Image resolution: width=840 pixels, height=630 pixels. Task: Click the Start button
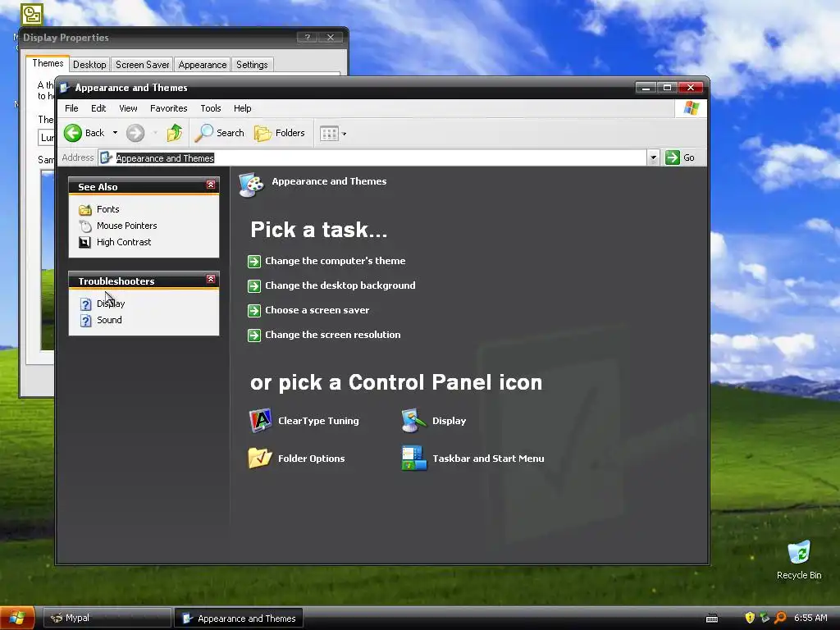(x=17, y=619)
